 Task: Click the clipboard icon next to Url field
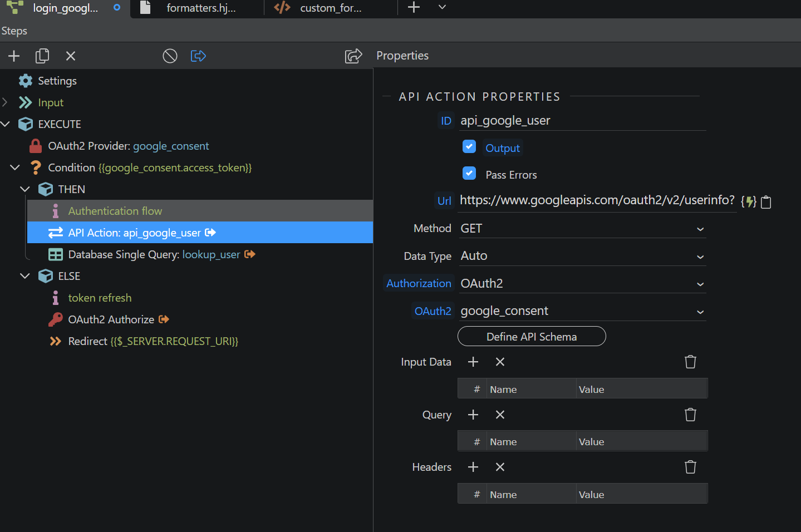[766, 202]
